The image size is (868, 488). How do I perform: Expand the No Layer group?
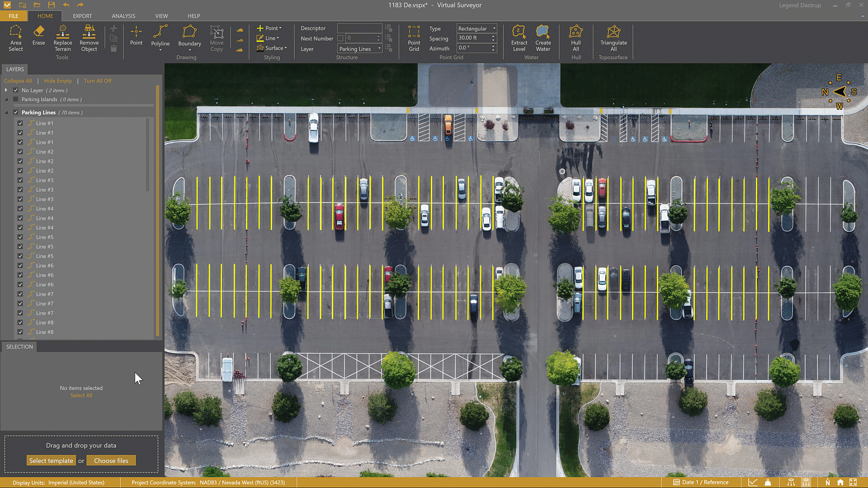click(6, 90)
